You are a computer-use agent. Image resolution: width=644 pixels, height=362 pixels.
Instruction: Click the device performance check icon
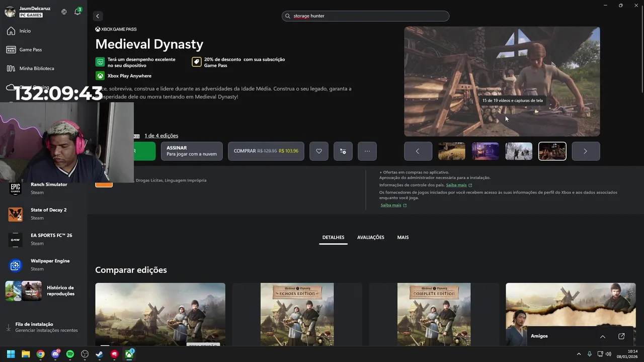(x=100, y=62)
